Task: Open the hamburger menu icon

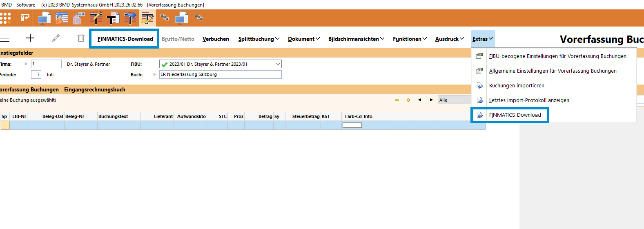Action: [x=4, y=38]
